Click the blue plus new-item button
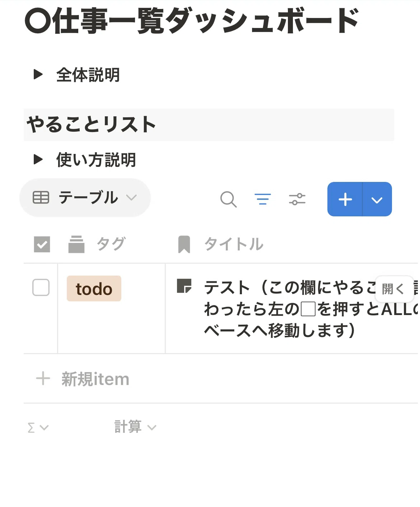This screenshot has height=507, width=420. [x=345, y=199]
